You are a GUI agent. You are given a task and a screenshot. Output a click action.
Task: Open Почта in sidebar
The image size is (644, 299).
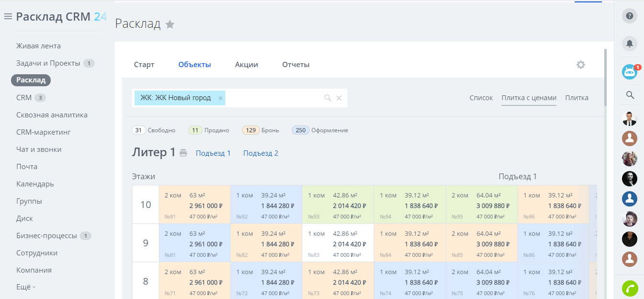coord(27,167)
